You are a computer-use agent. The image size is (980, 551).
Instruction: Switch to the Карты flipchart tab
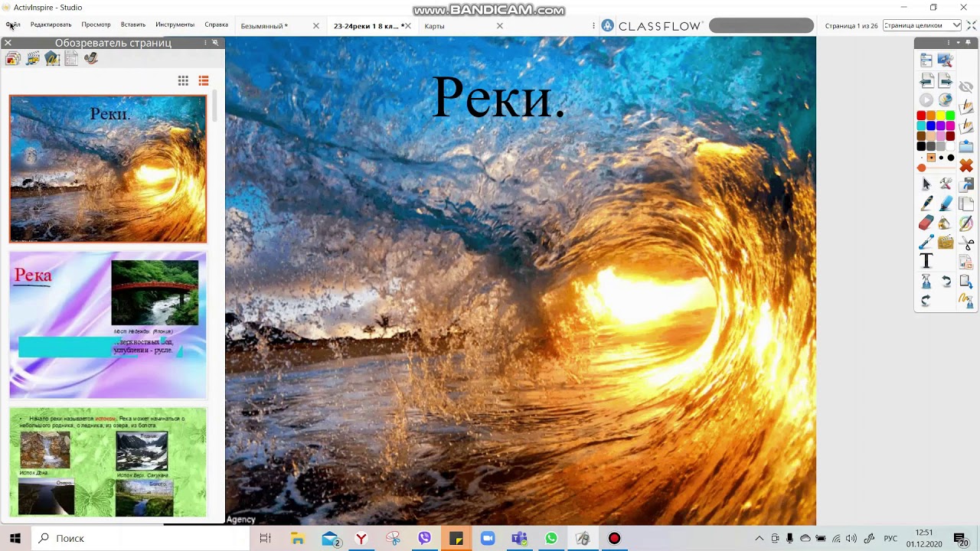(434, 26)
